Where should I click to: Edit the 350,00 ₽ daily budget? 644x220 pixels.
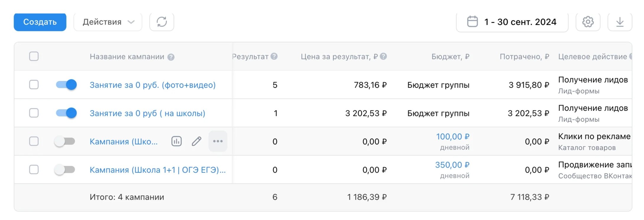(452, 165)
